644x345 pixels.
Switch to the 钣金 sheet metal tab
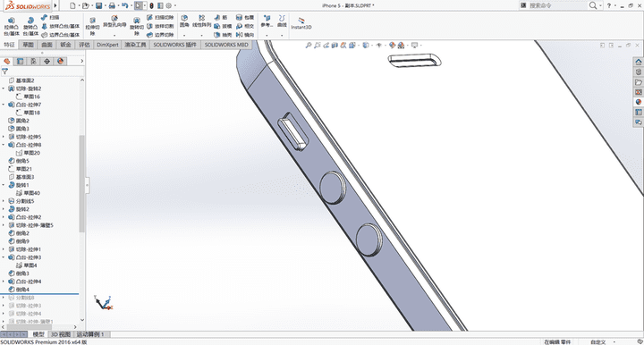point(65,45)
